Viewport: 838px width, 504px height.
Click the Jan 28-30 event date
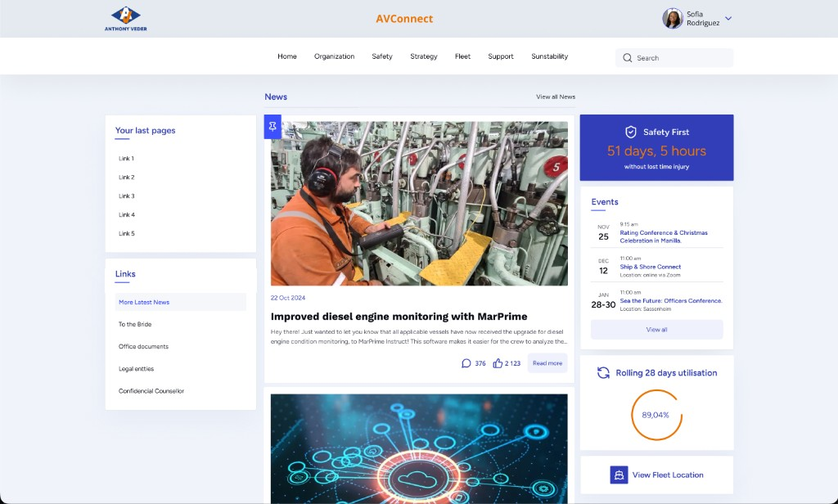point(603,301)
